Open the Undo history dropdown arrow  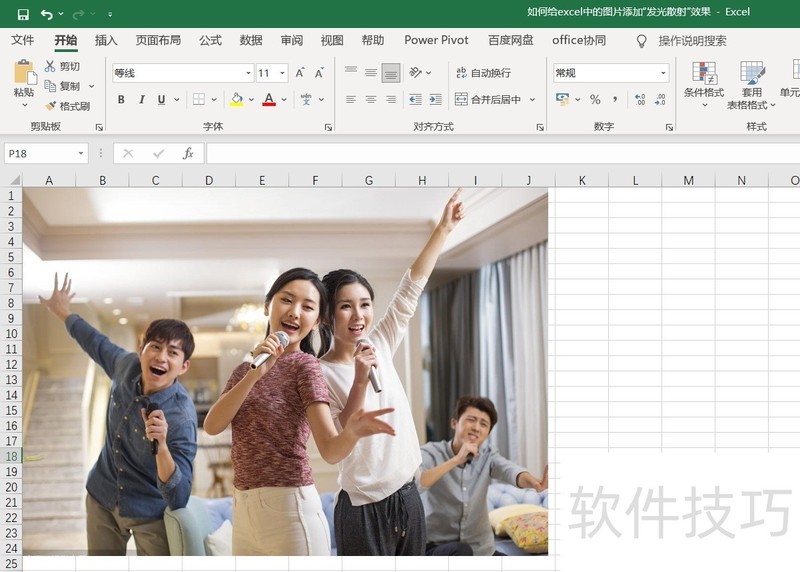click(61, 14)
